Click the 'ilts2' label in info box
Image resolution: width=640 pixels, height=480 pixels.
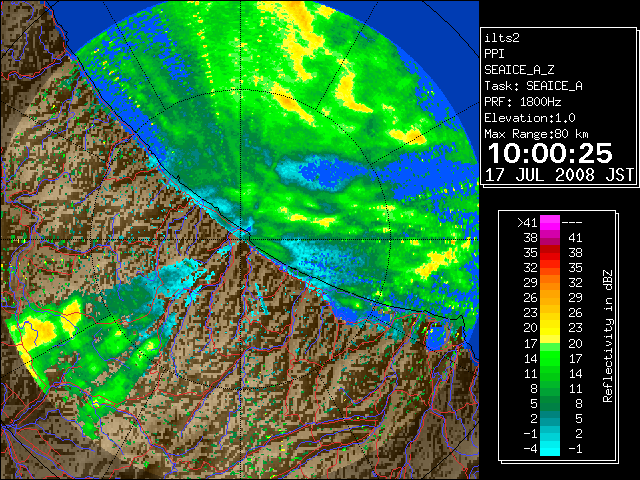pos(502,38)
